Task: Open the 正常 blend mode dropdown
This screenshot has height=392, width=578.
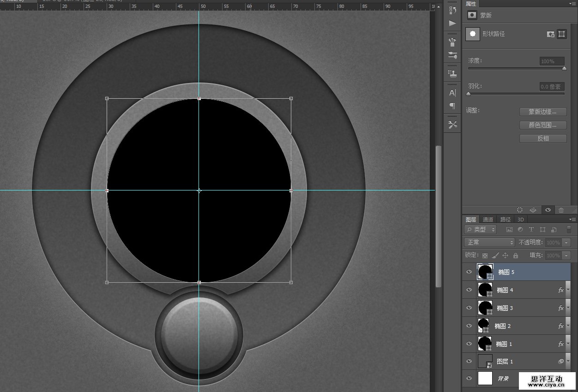Action: [489, 243]
